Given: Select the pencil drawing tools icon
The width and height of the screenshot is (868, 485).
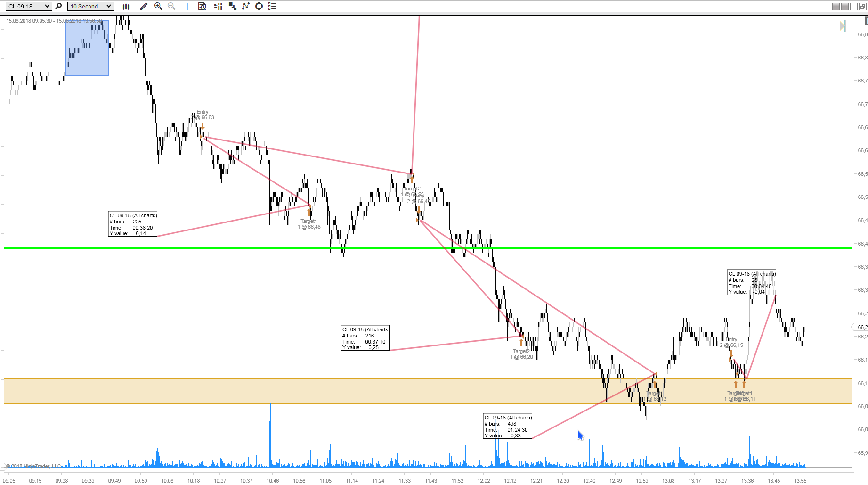Looking at the screenshot, I should pyautogui.click(x=144, y=6).
